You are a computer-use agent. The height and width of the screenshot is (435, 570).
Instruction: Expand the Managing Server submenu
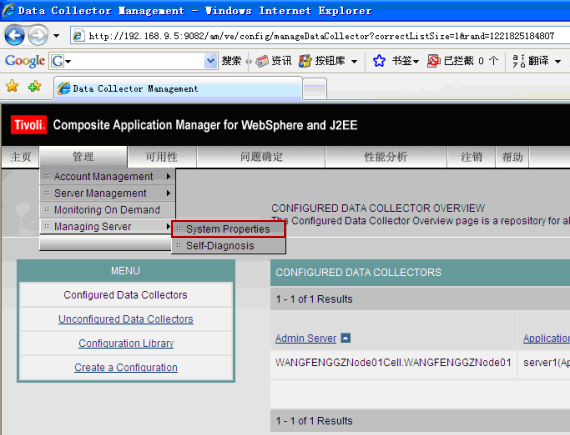point(106,227)
